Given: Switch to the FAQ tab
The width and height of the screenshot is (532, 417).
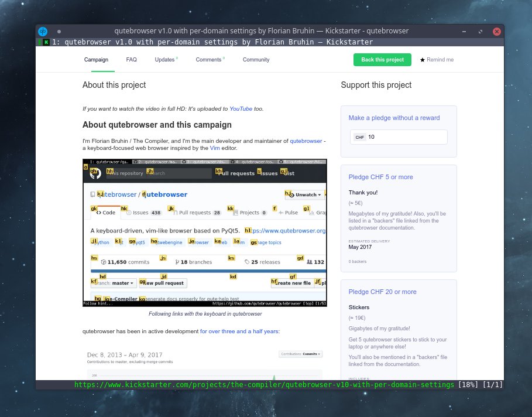Looking at the screenshot, I should (131, 60).
